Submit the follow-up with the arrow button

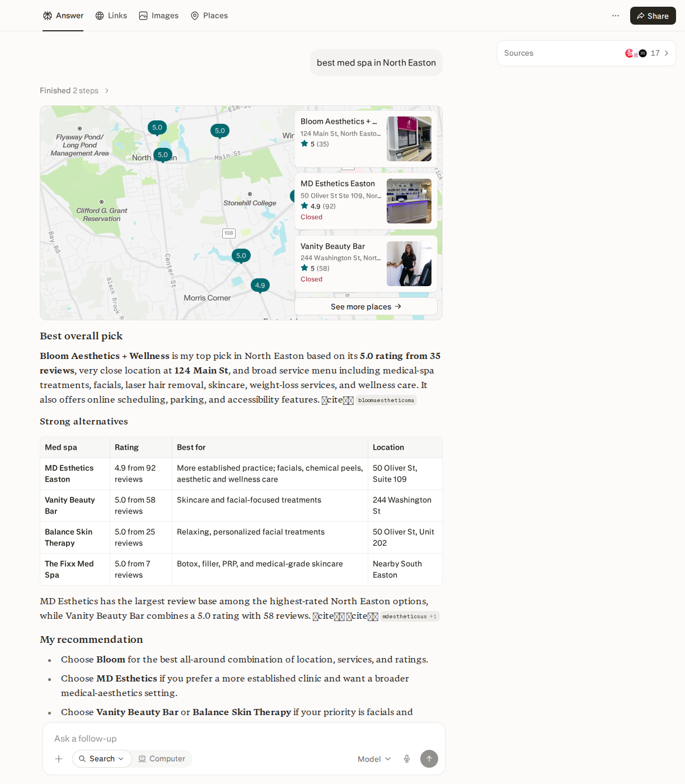429,759
